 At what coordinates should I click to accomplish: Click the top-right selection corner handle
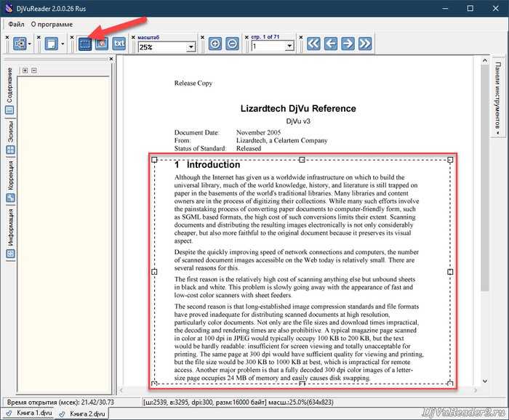pyautogui.click(x=450, y=160)
